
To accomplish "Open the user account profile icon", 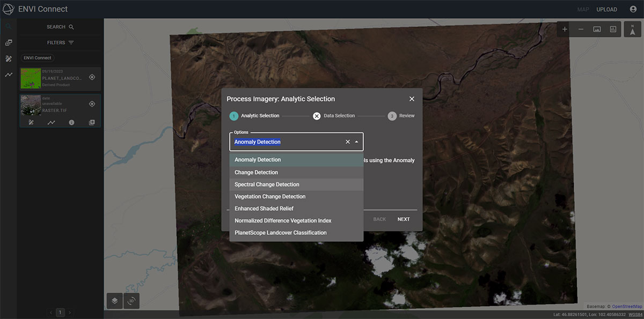I will [x=633, y=9].
